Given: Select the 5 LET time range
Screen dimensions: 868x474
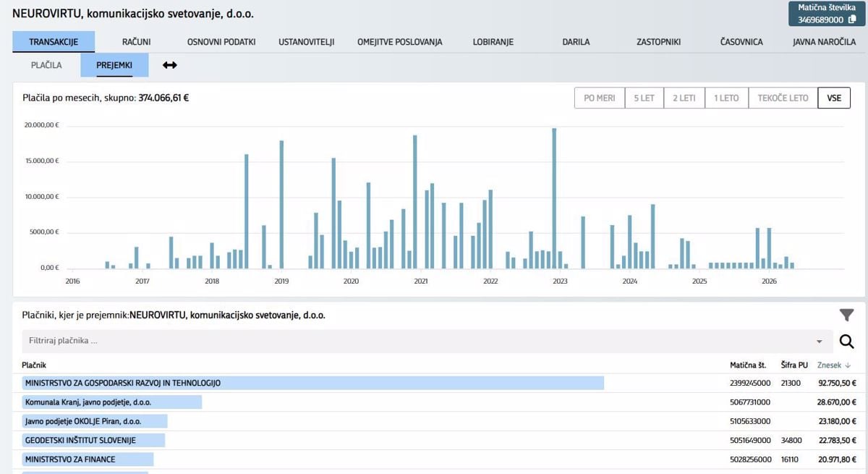Looking at the screenshot, I should click(x=644, y=98).
